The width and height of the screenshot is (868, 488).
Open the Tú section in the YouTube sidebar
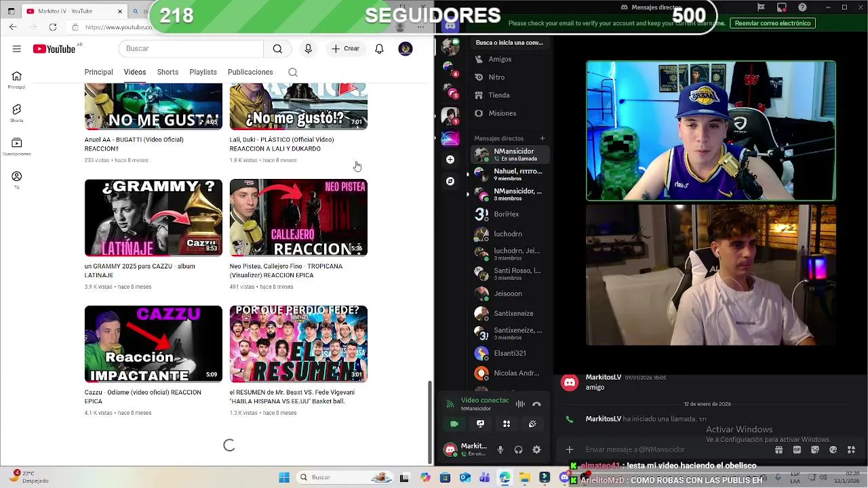tap(17, 180)
